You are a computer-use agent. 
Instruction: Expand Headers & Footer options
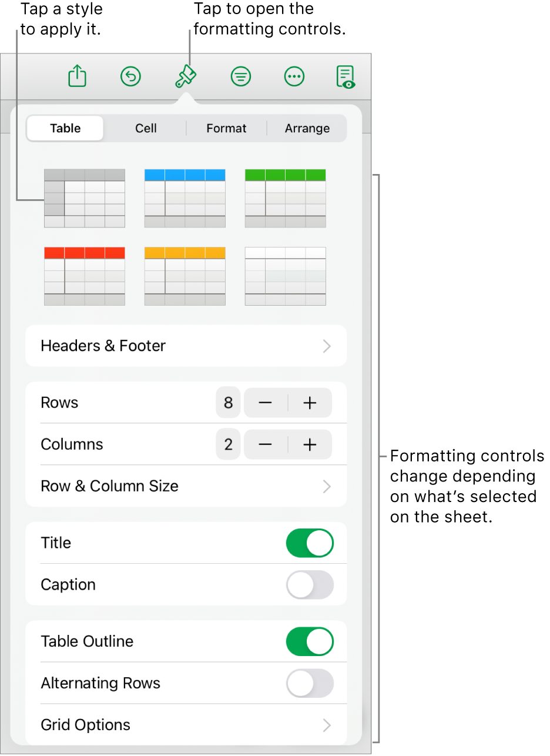tap(186, 346)
